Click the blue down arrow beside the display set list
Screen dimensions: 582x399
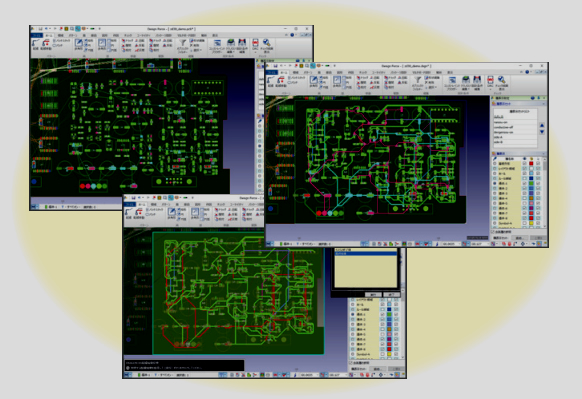click(542, 132)
